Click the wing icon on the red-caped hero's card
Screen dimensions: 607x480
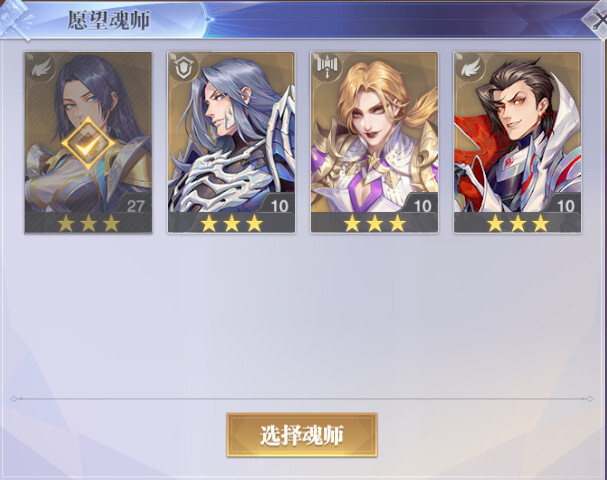(471, 68)
